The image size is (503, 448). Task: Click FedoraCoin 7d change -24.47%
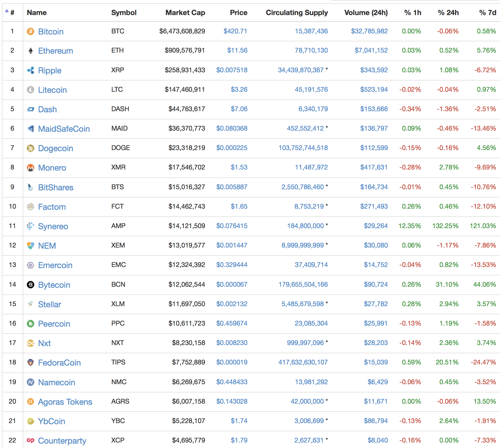coord(483,362)
